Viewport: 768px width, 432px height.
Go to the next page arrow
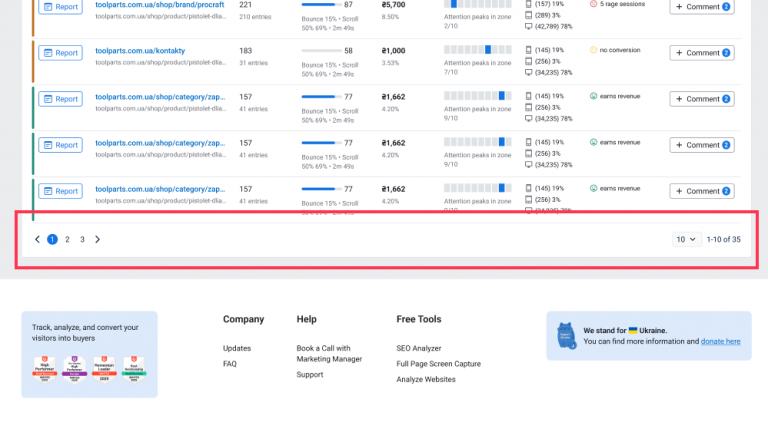point(97,240)
